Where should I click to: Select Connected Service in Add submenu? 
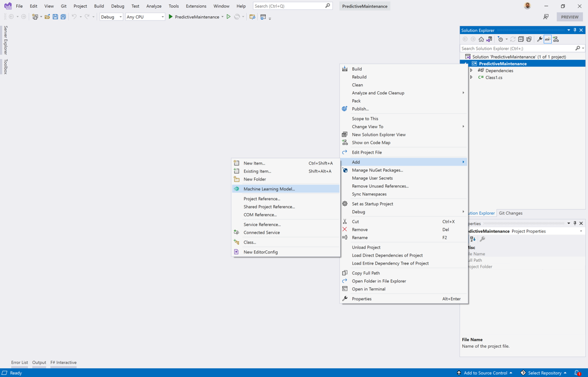pyautogui.click(x=286, y=232)
